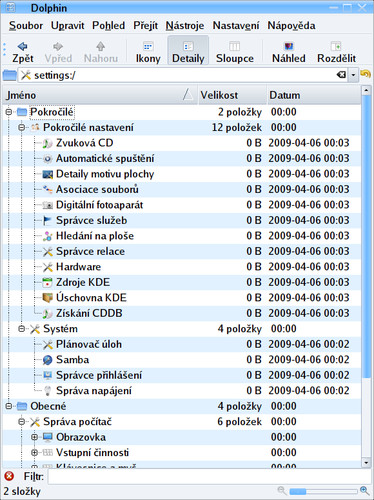Screen dimensions: 374x500
Task: Click the Získání CDDB disc icon
Action: (x=48, y=314)
